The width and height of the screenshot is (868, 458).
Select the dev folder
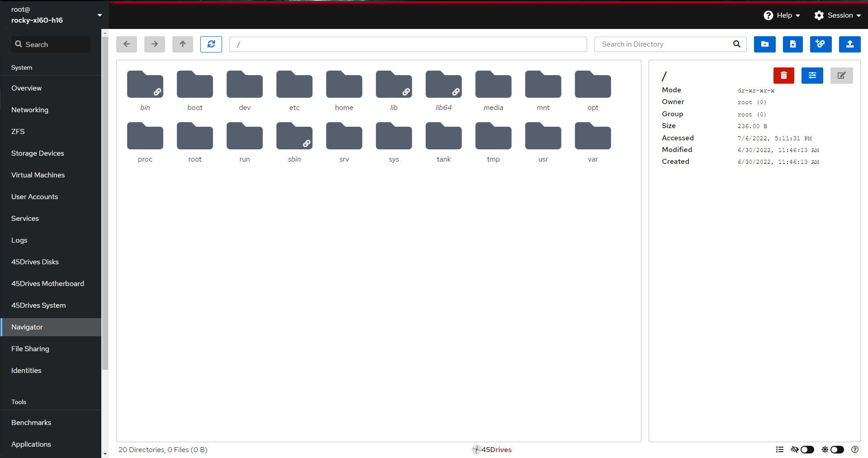click(245, 91)
